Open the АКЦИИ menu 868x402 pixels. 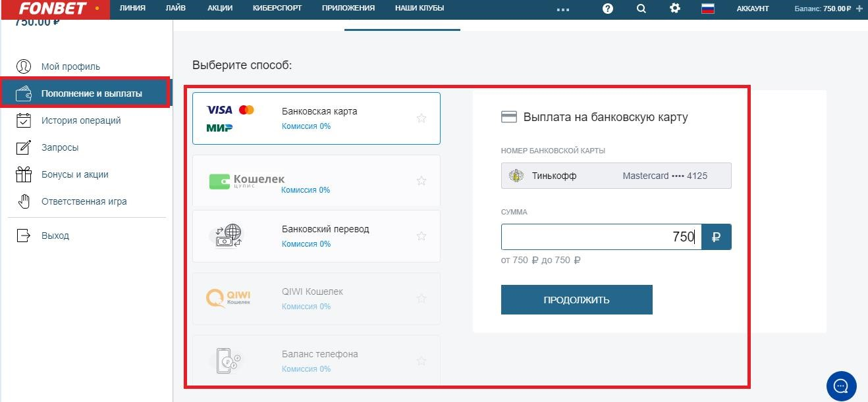[x=219, y=9]
